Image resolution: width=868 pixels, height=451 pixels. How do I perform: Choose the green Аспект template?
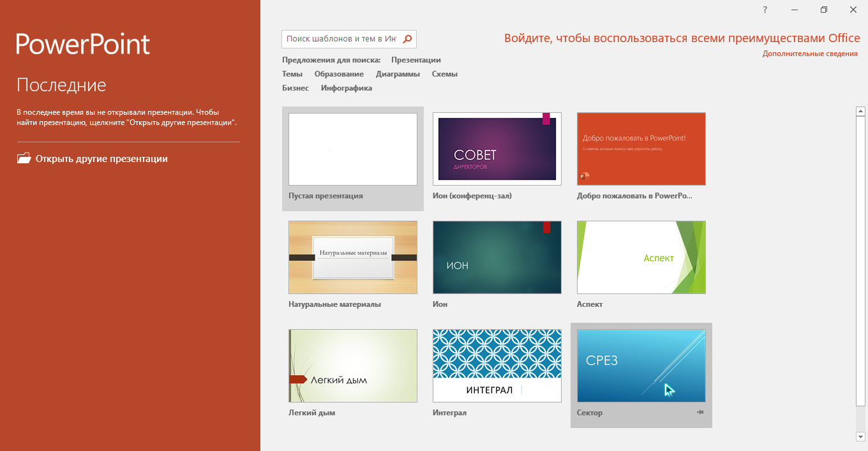point(641,258)
